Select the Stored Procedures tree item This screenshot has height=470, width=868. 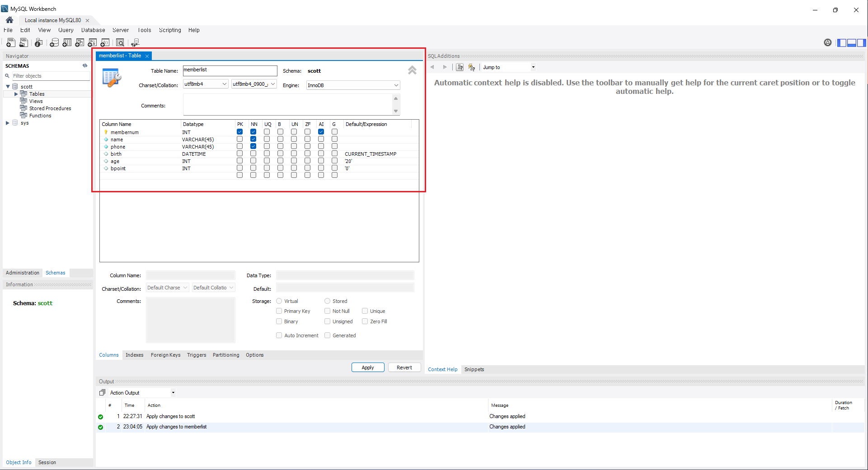tap(50, 108)
